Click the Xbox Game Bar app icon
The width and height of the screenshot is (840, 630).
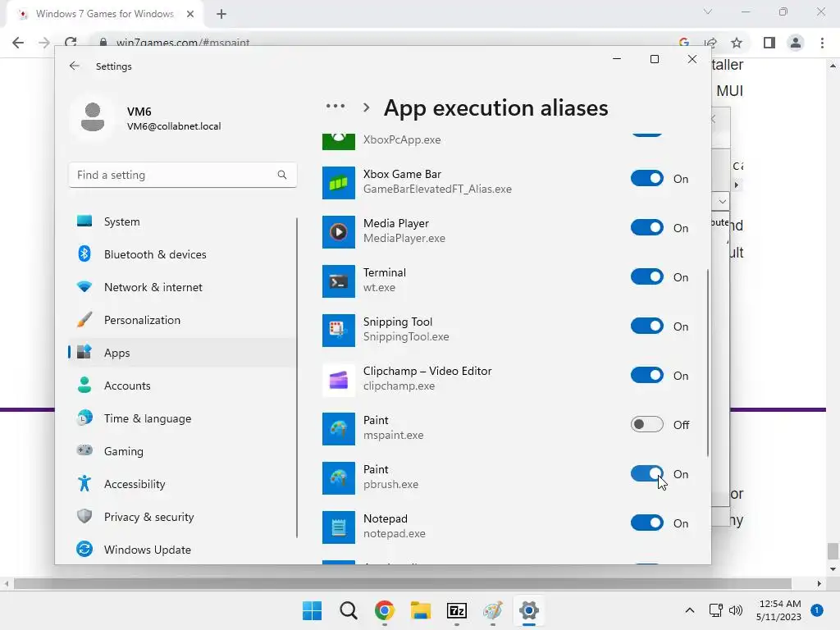pos(339,183)
